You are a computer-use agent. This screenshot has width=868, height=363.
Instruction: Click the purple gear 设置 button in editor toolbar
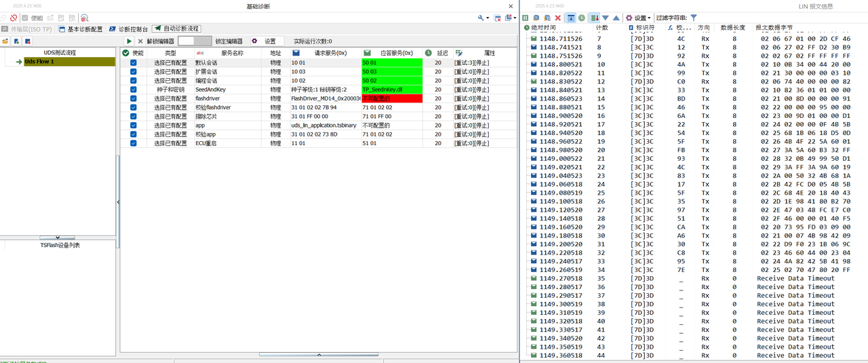[x=267, y=41]
